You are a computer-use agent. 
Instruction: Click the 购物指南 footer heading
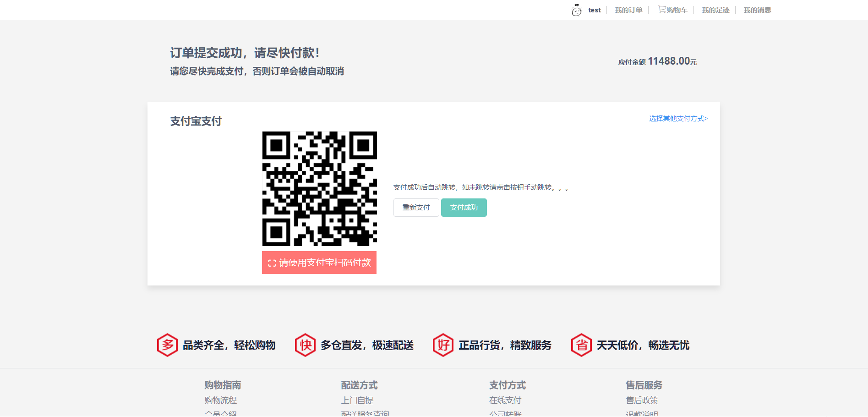(223, 385)
